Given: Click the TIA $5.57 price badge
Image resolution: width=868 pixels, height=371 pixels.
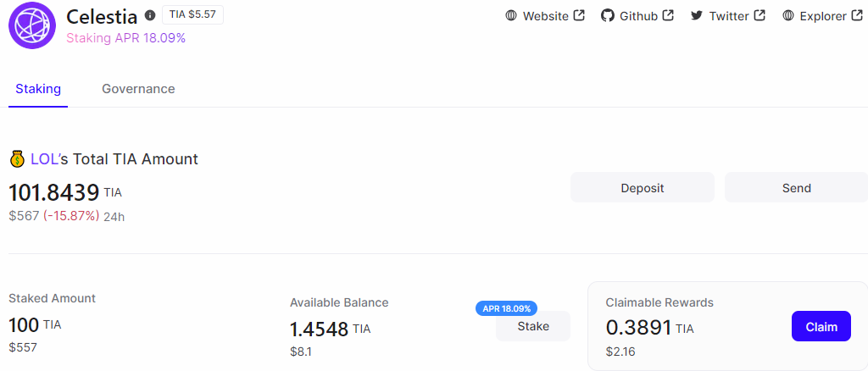Looking at the screenshot, I should pyautogui.click(x=192, y=15).
